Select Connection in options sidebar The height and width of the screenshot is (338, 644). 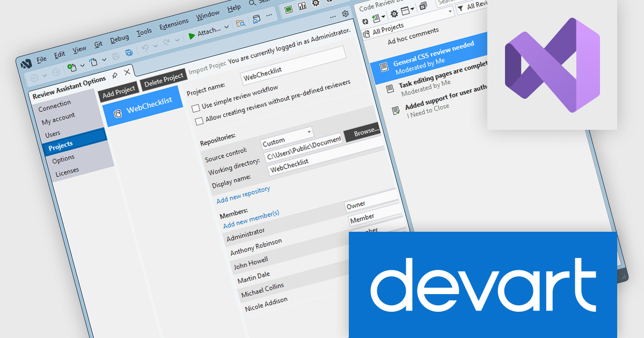[54, 105]
